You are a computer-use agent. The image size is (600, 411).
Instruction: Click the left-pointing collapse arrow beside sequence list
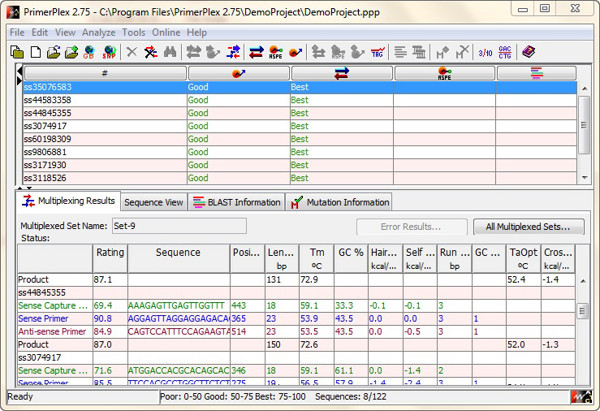coord(20,71)
